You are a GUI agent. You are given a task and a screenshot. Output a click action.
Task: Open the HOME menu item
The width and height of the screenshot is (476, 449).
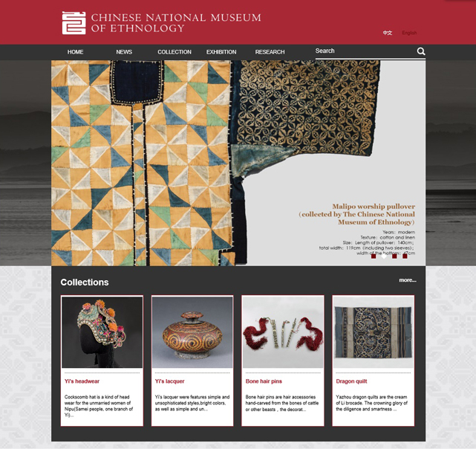pos(75,52)
